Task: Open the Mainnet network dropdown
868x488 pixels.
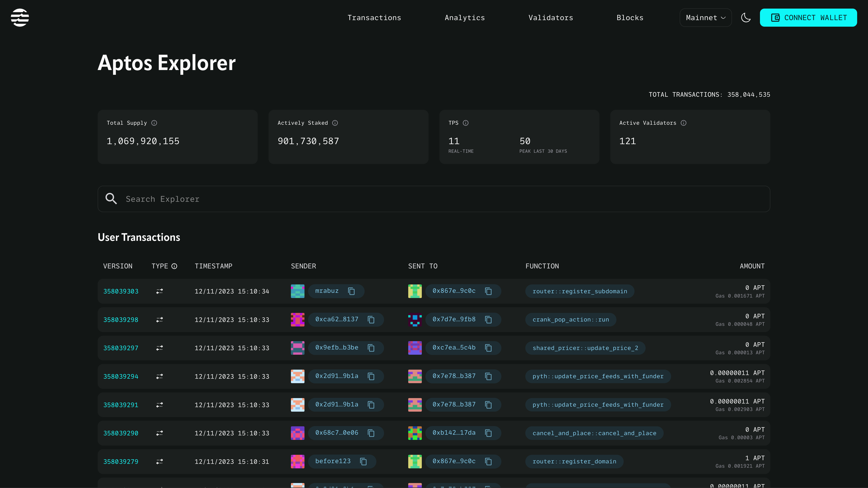Action: (x=705, y=18)
